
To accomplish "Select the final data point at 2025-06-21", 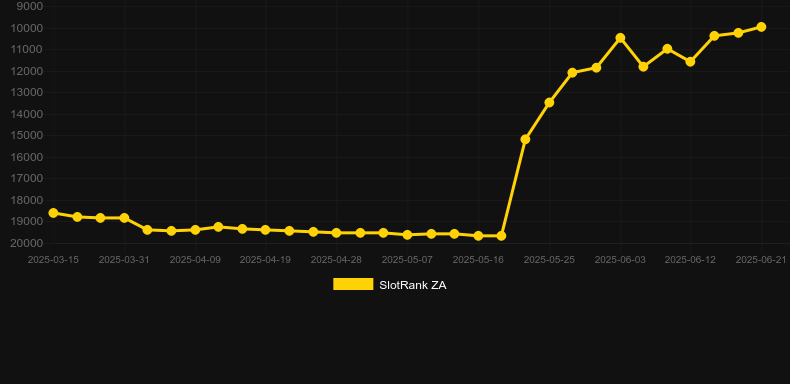I will [x=761, y=27].
